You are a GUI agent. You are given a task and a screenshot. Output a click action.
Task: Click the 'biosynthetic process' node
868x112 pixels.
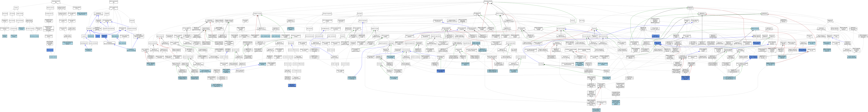point(245,21)
